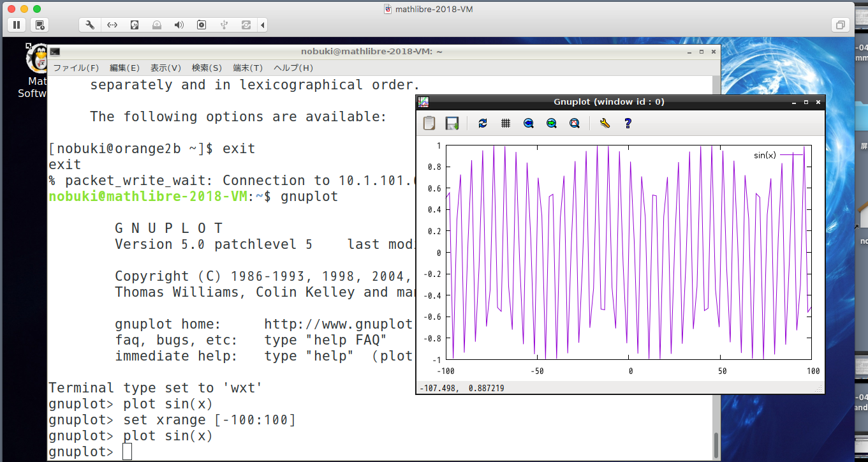Click the 'G N U P L O T' heading

pyautogui.click(x=169, y=228)
